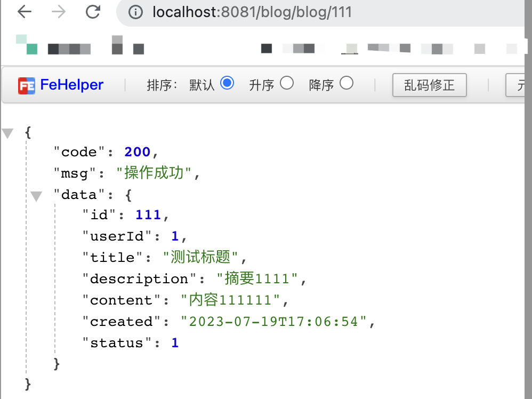The image size is (532, 399).
Task: Click the browser forward arrow
Action: click(59, 12)
